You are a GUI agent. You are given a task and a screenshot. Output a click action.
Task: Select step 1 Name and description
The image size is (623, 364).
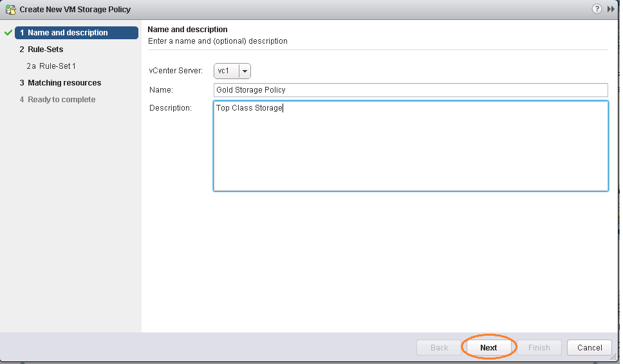pos(68,33)
